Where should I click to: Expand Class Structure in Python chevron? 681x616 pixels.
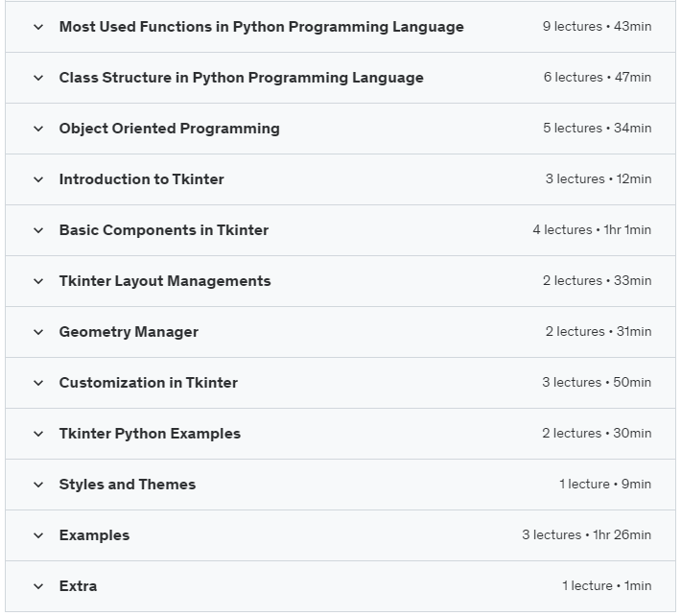pos(38,78)
